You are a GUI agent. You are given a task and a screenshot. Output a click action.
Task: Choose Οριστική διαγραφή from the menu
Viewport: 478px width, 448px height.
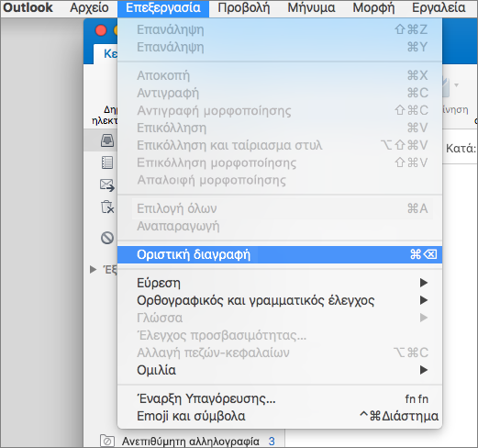pos(280,254)
